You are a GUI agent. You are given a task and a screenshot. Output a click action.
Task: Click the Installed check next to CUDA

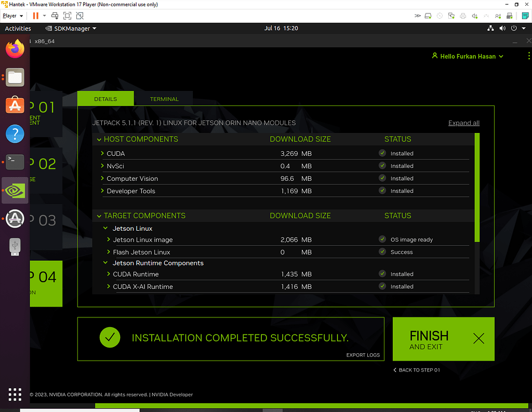382,153
